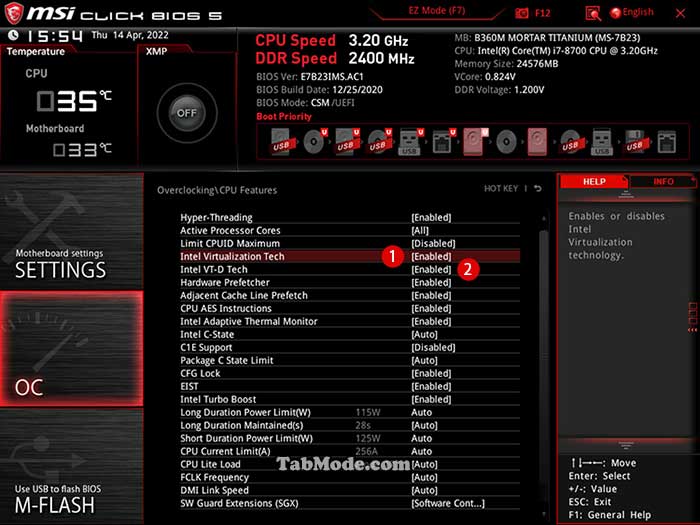The image size is (700, 525).
Task: Change the language via English label
Action: tap(638, 12)
